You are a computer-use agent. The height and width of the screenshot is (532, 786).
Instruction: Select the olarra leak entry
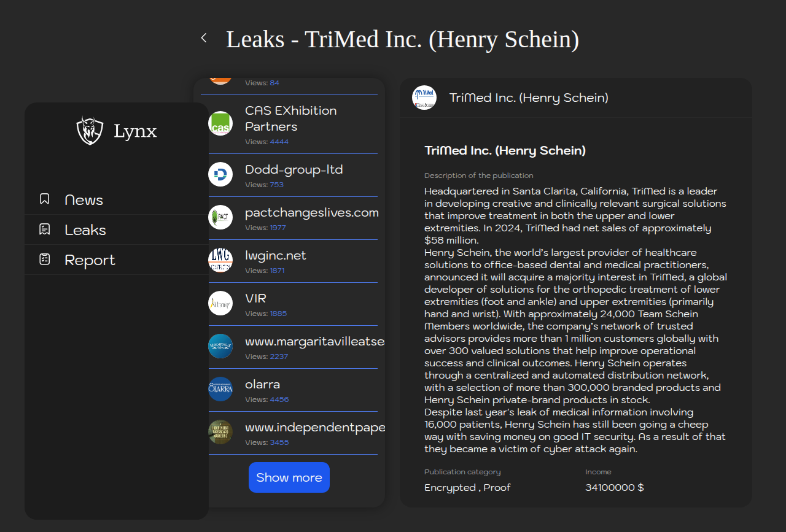pos(262,385)
